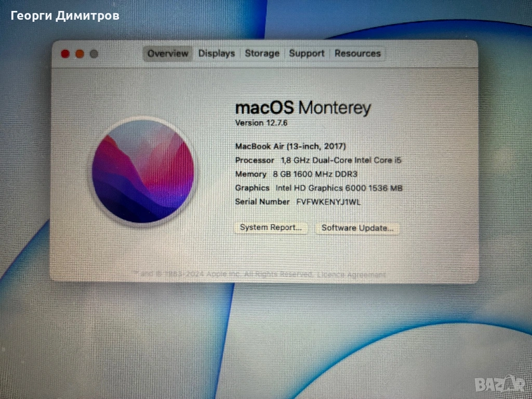Go to the Support tab
Screen dimensions: 532x399
307,54
